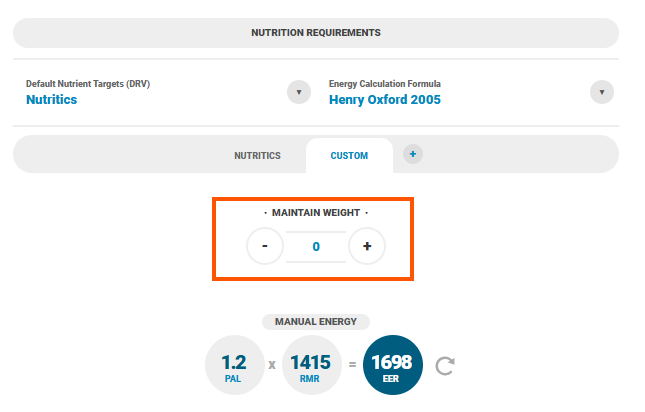Reset the manual energy with the refresh arrow
The width and height of the screenshot is (645, 412).
coord(445,366)
